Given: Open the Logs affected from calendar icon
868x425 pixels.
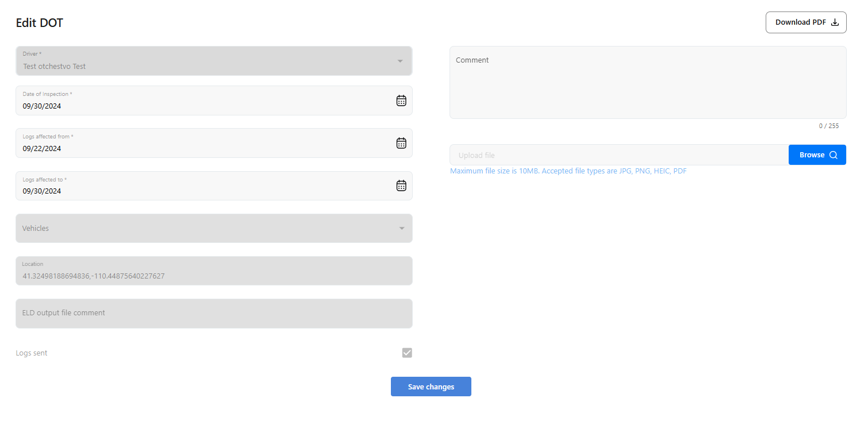Looking at the screenshot, I should click(401, 143).
